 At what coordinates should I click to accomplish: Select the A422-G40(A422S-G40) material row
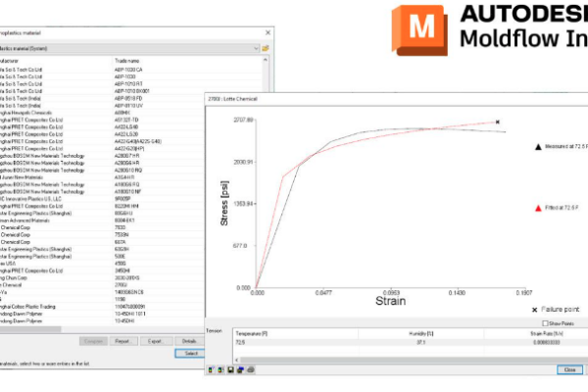[102, 141]
